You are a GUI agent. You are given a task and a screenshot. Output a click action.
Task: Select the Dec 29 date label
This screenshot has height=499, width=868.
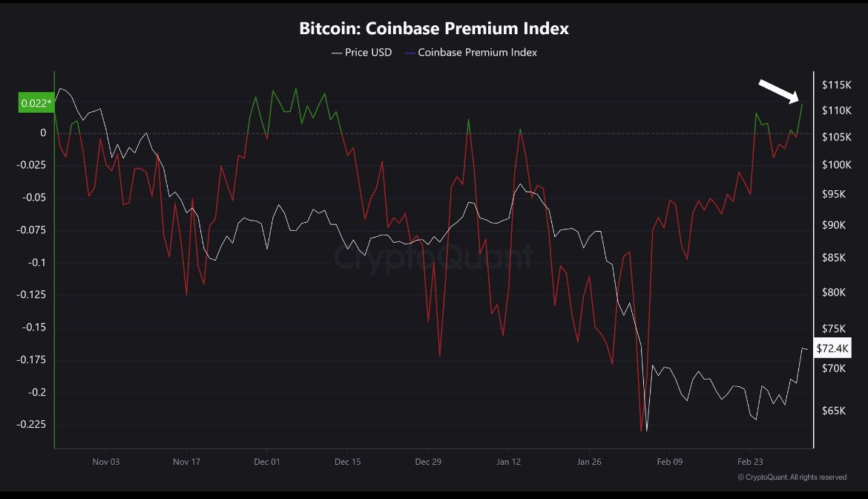point(428,462)
